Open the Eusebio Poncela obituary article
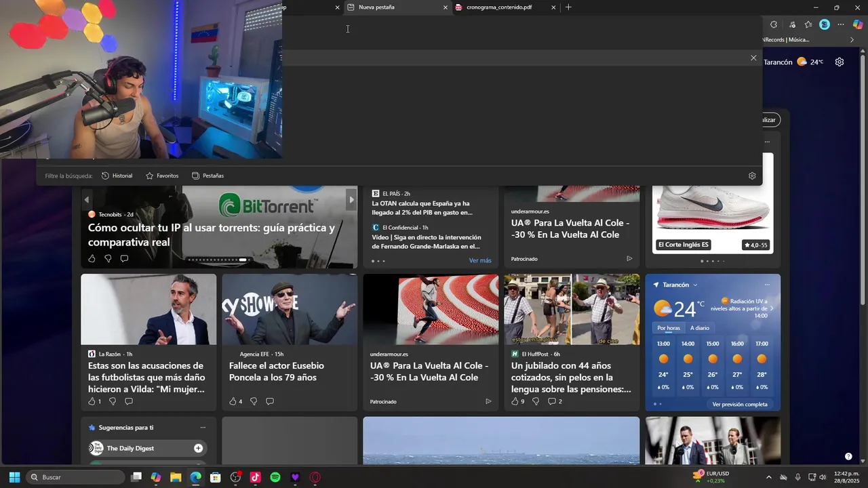Screen dimensions: 868x488 tap(277, 371)
